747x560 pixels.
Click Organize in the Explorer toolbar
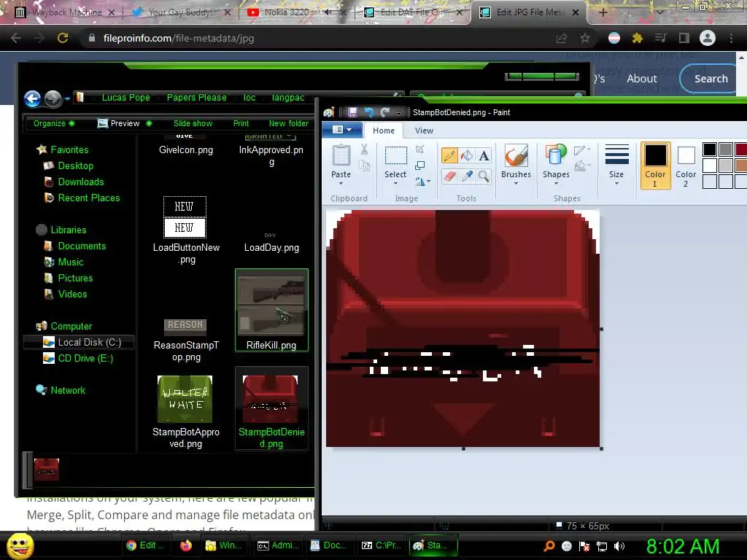[54, 123]
